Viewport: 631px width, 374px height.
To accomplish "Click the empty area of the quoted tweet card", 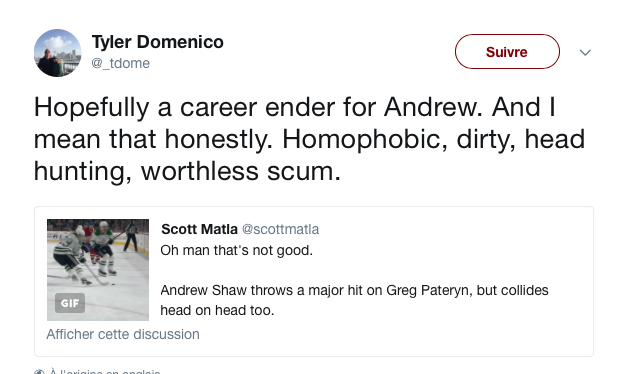I will point(402,336).
